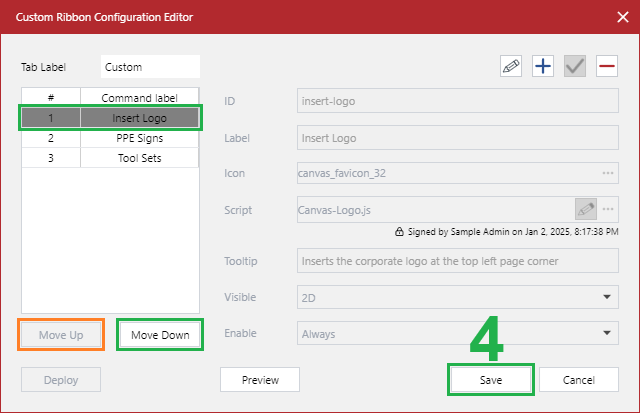The image size is (640, 413).
Task: Click the Script field edit pencil icon
Action: point(586,209)
